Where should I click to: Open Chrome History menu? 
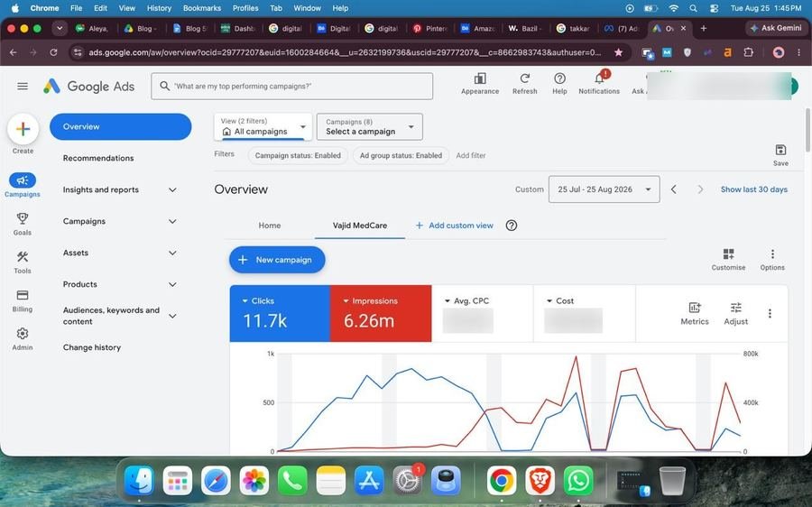point(159,8)
